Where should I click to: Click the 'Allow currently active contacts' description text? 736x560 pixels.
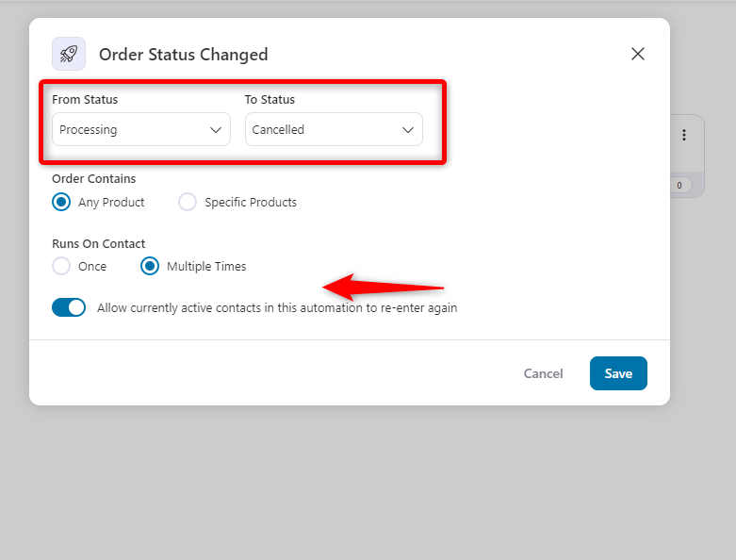tap(277, 308)
